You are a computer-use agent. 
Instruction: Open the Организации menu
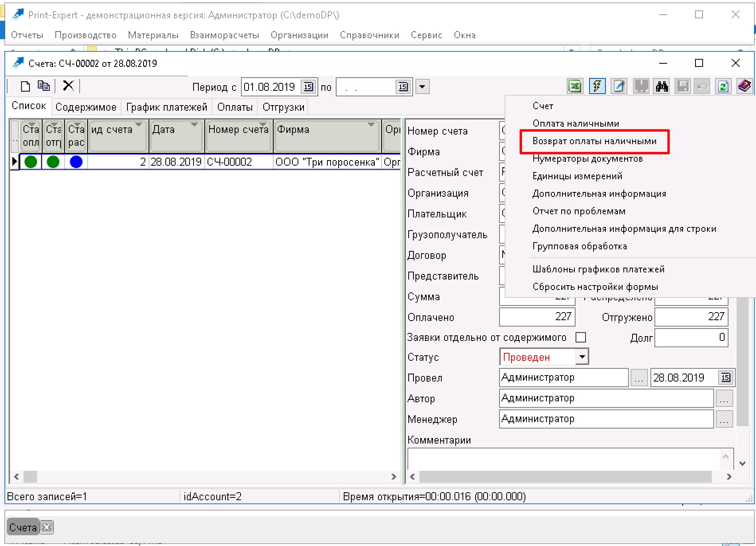(x=299, y=35)
